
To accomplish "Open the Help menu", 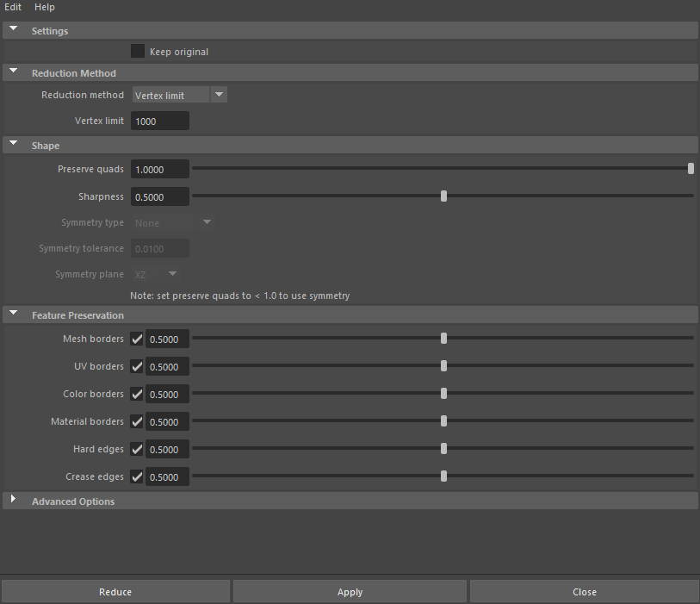I will coord(44,7).
